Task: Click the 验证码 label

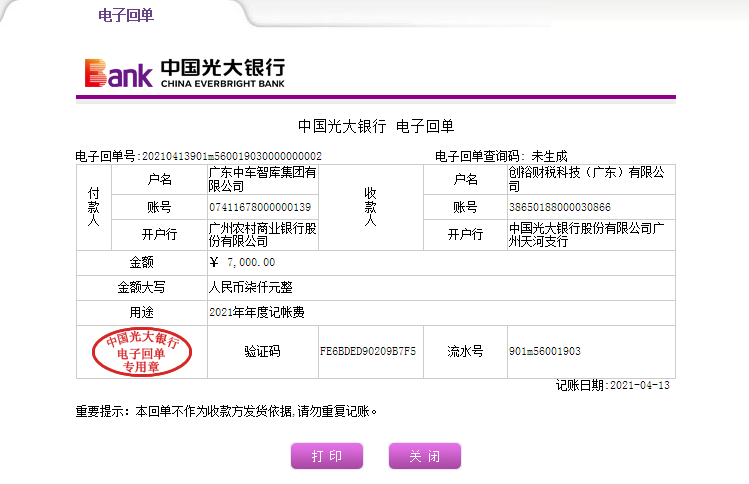Action: 262,352
